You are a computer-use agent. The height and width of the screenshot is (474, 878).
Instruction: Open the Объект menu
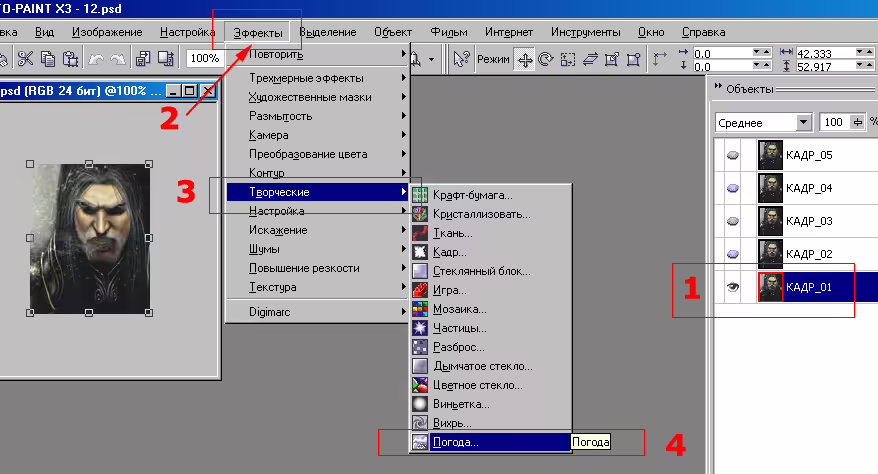(393, 32)
